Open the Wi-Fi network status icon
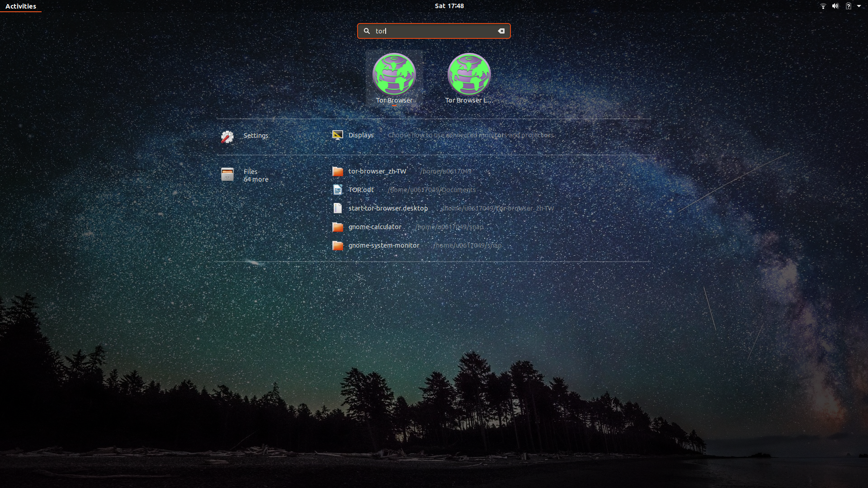 [x=823, y=6]
